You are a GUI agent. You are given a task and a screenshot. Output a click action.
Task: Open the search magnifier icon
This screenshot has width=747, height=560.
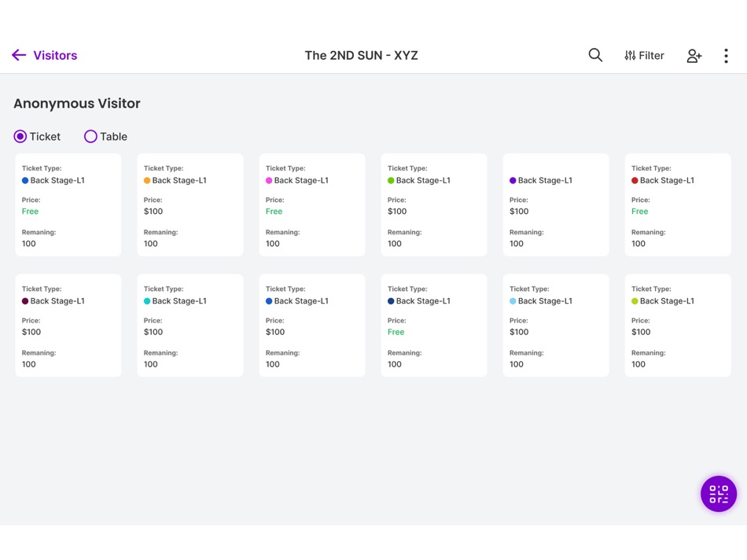point(595,55)
